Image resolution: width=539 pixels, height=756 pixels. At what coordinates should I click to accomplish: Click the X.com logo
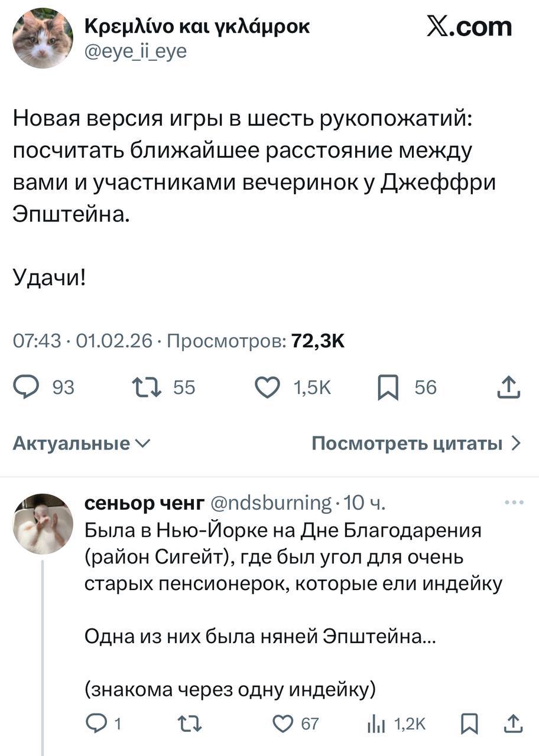click(469, 27)
